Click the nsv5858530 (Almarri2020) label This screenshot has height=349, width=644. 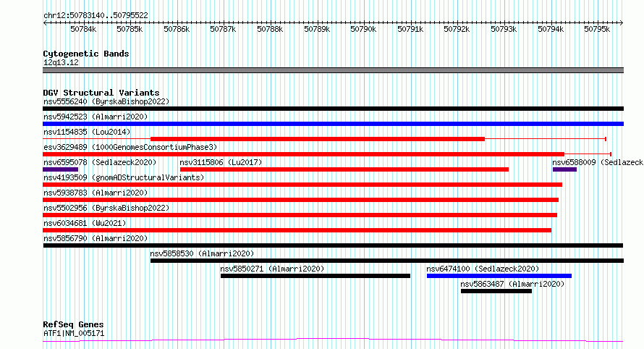click(x=202, y=253)
